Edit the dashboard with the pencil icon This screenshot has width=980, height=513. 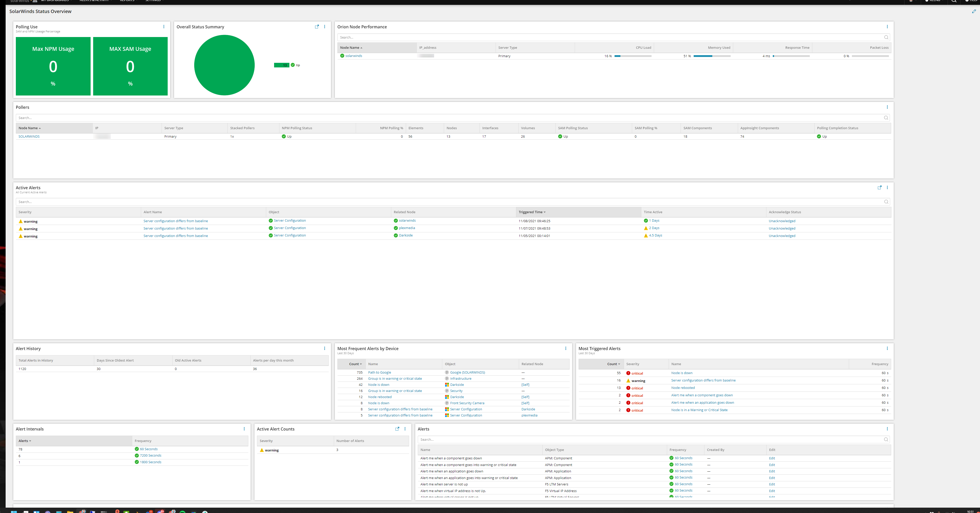974,11
